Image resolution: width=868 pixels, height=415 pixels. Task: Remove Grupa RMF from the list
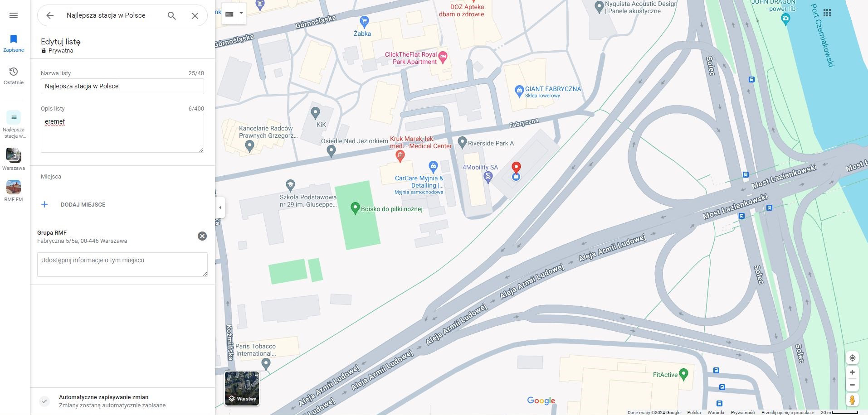202,236
